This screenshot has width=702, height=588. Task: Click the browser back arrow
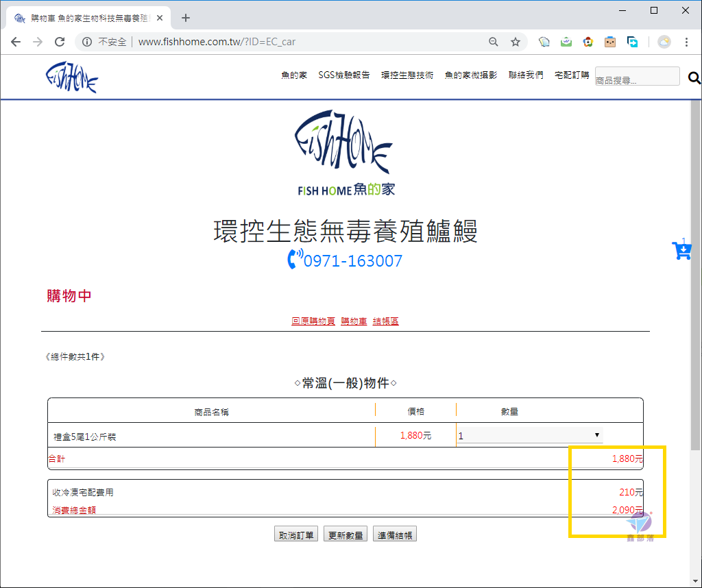(x=16, y=42)
